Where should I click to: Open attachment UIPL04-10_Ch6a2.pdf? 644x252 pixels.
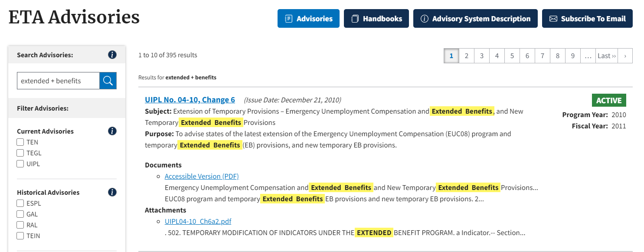point(198,221)
